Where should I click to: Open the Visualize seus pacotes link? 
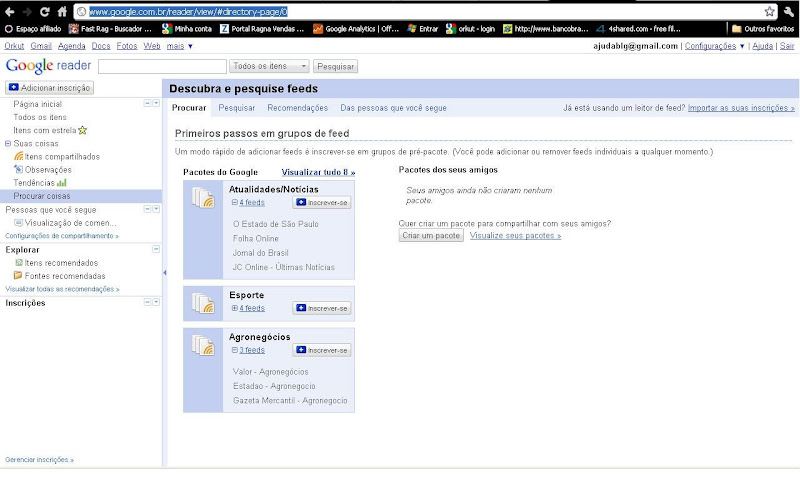tap(515, 235)
